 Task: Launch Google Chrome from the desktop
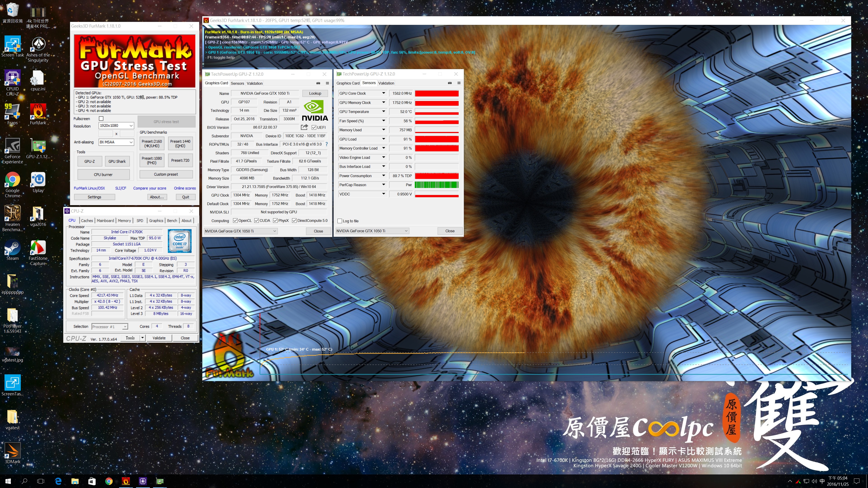pos(12,185)
